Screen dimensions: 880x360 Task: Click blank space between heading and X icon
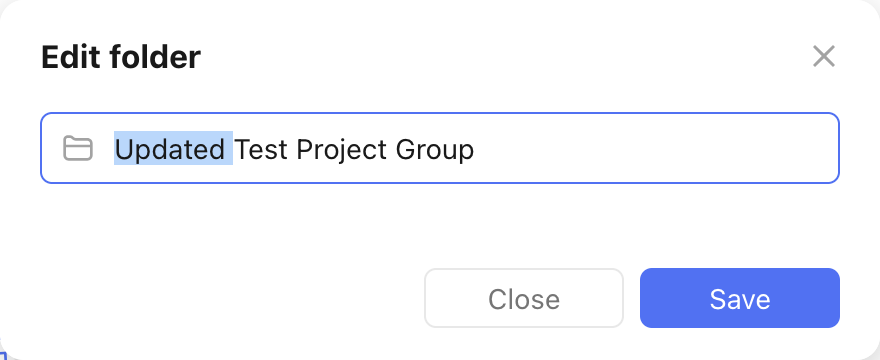pos(505,56)
